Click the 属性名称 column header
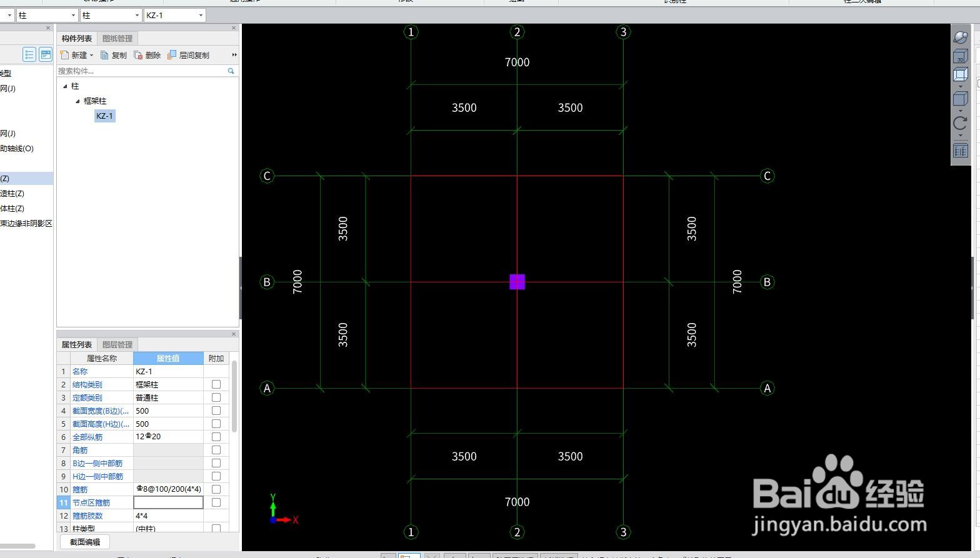Screen dimensions: 980x558 101,359
